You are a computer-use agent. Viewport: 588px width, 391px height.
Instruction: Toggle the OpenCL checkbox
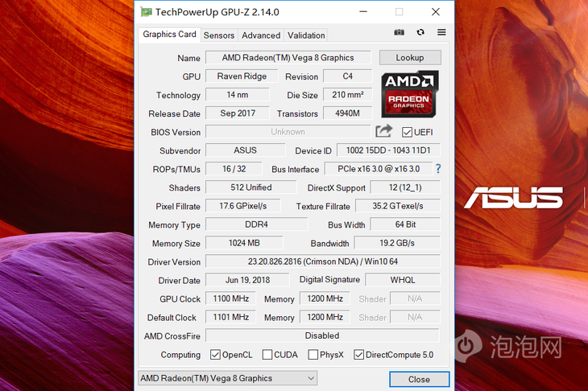(215, 355)
